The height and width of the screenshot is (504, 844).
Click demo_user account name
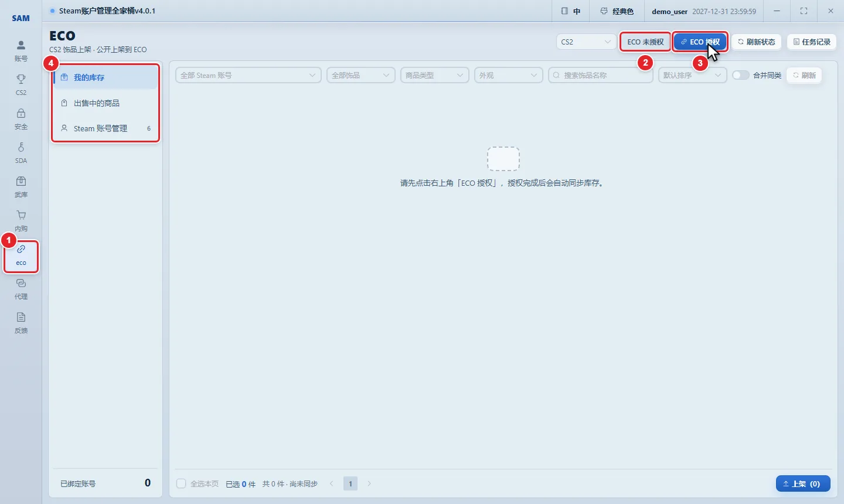(669, 11)
